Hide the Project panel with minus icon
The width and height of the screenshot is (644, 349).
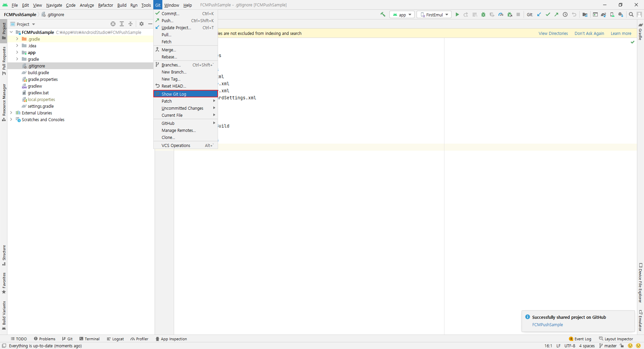(150, 24)
